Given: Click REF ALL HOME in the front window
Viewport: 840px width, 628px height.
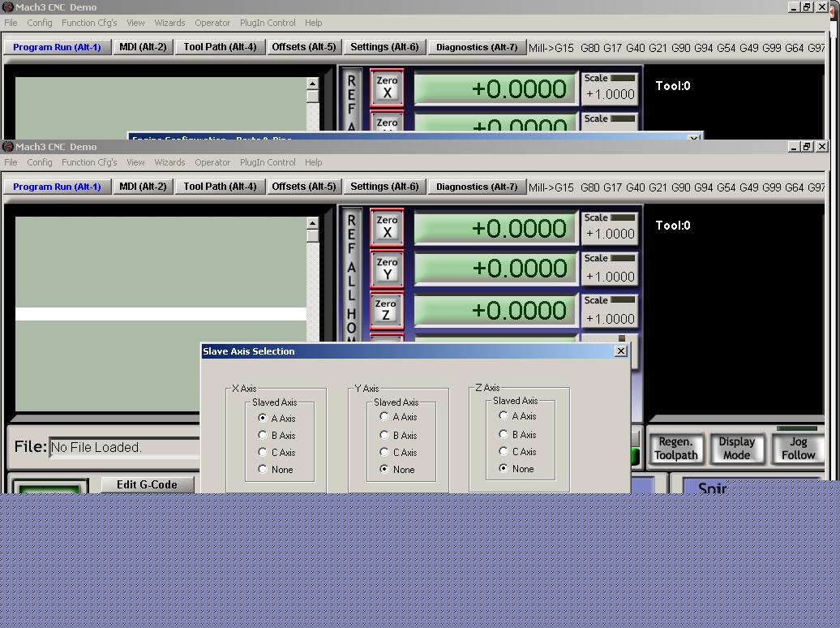Looking at the screenshot, I should 351,275.
